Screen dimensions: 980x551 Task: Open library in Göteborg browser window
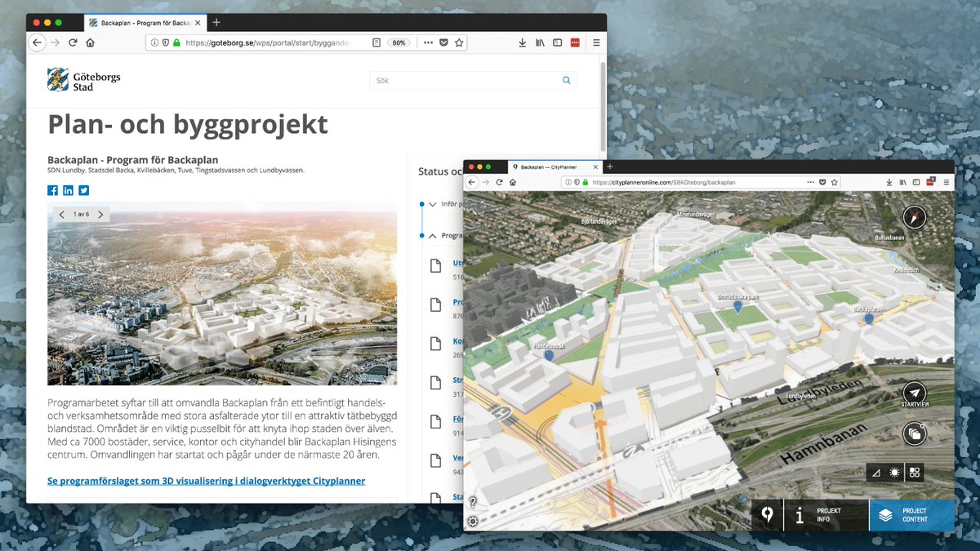coord(540,42)
